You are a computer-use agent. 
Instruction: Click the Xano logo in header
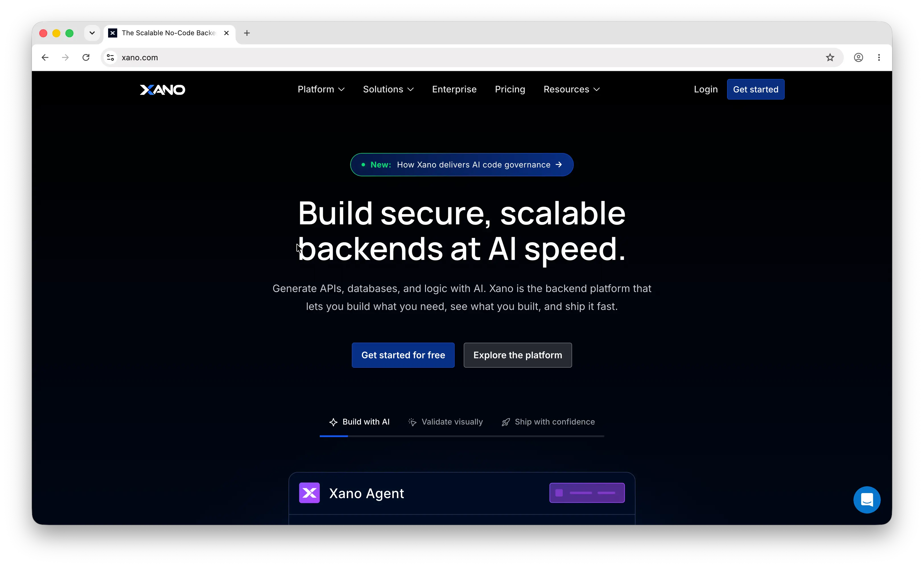[162, 90]
